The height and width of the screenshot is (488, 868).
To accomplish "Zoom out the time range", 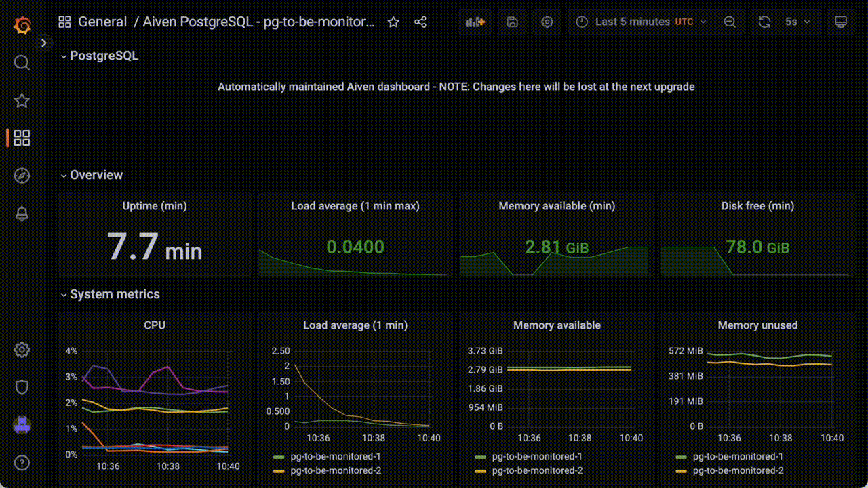I will pos(730,22).
